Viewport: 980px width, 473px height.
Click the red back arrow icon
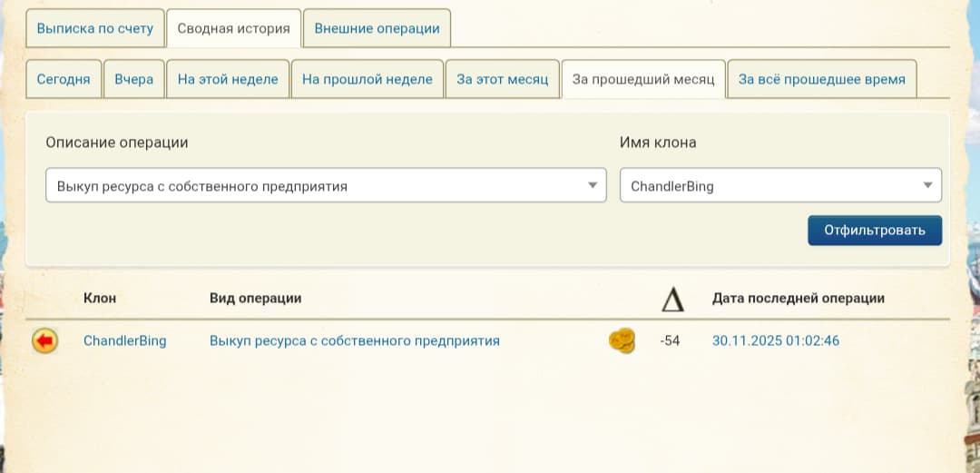pyautogui.click(x=44, y=341)
